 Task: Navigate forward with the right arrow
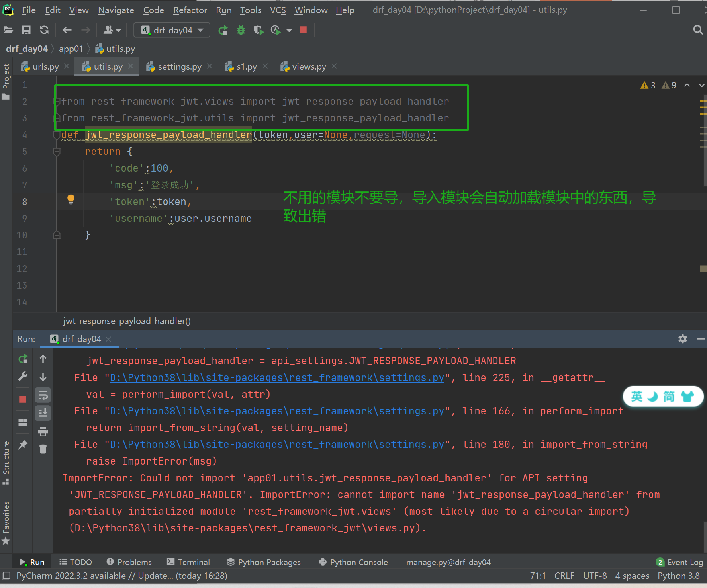point(86,30)
